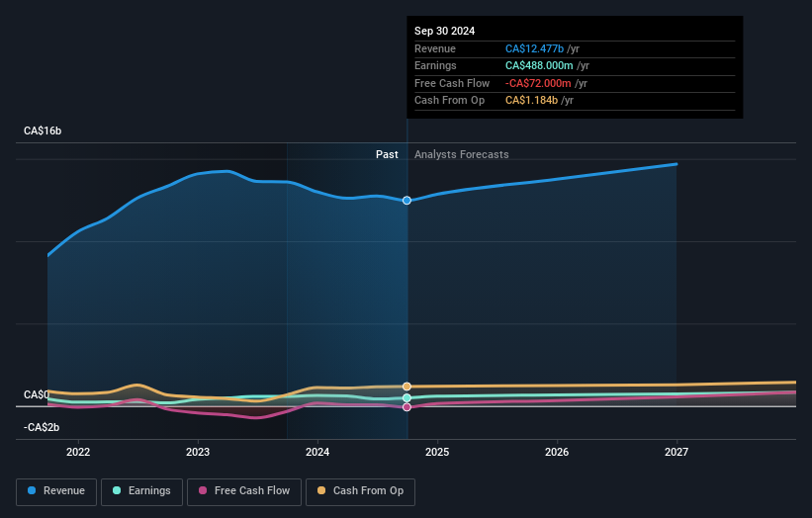Select the Earnings data point marker
Screen dimensions: 812x518
point(407,398)
